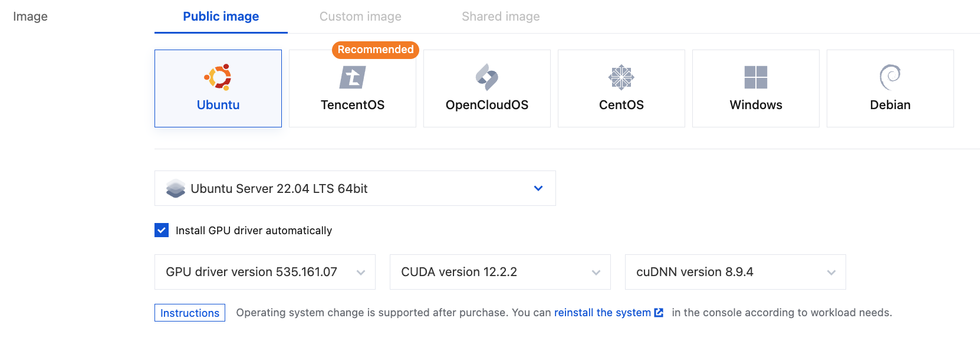980x341 pixels.
Task: Expand the cuDNN version 8.9.4 dropdown
Action: [x=831, y=272]
